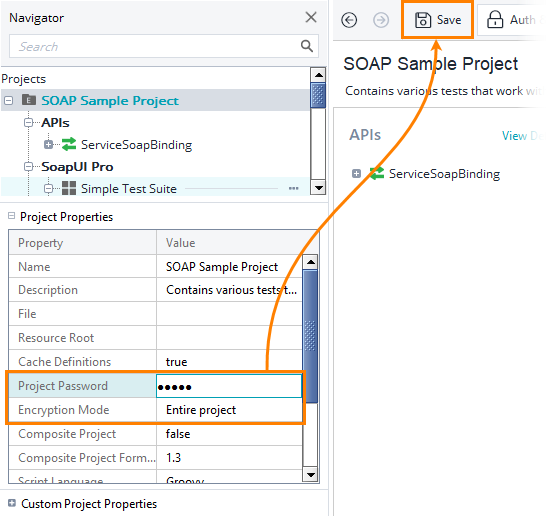Focus the Navigator search field
The height and width of the screenshot is (516, 547).
(x=164, y=46)
